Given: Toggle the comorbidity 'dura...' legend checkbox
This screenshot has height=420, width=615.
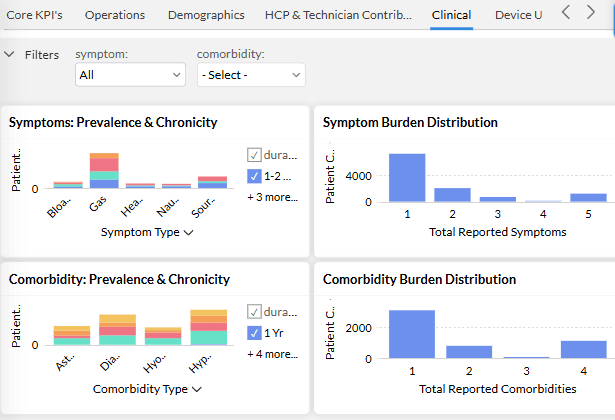Looking at the screenshot, I should point(254,312).
